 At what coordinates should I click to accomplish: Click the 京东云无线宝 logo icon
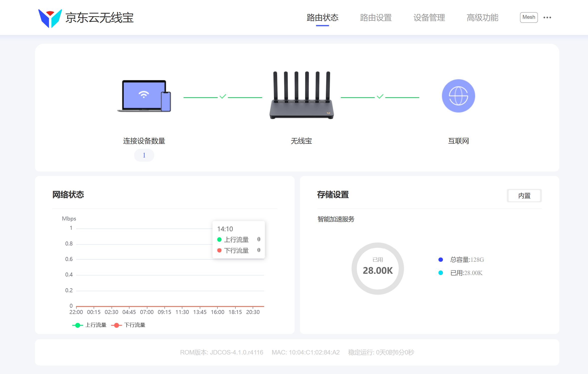coord(50,18)
